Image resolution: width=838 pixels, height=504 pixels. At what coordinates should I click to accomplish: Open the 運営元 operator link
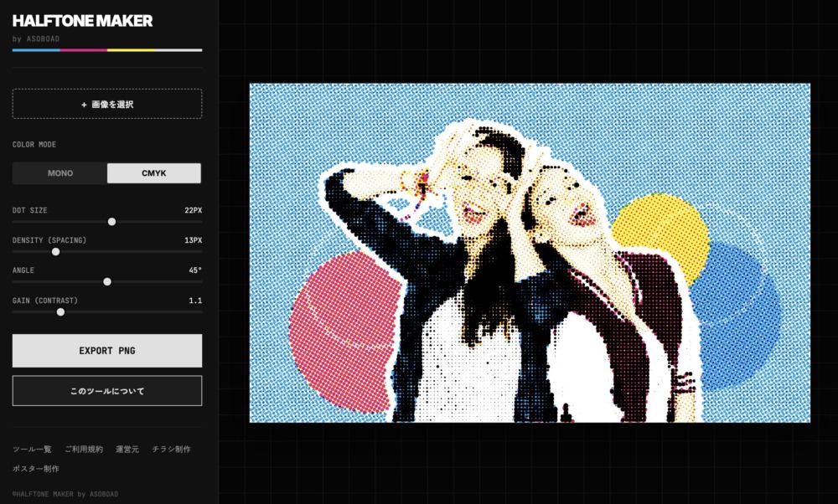[126, 449]
